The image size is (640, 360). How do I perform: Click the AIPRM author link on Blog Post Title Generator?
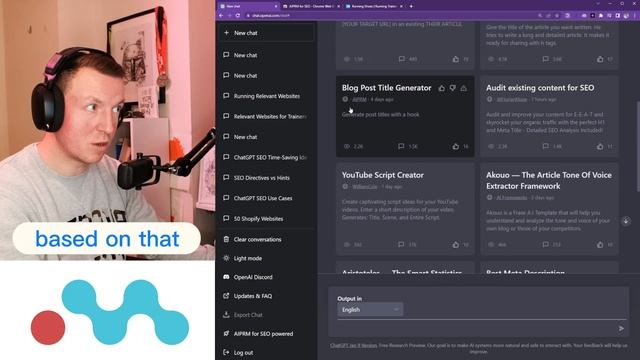[359, 99]
